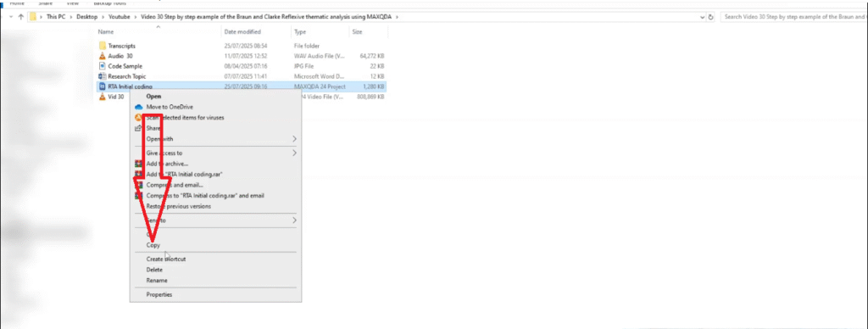Go up one folder level with the up arrow

[21, 17]
